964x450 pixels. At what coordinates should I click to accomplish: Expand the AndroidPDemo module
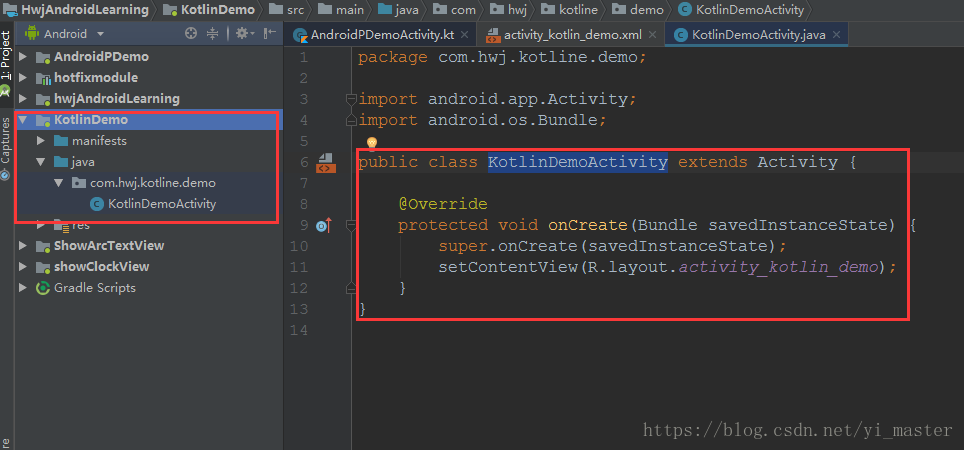(23, 57)
